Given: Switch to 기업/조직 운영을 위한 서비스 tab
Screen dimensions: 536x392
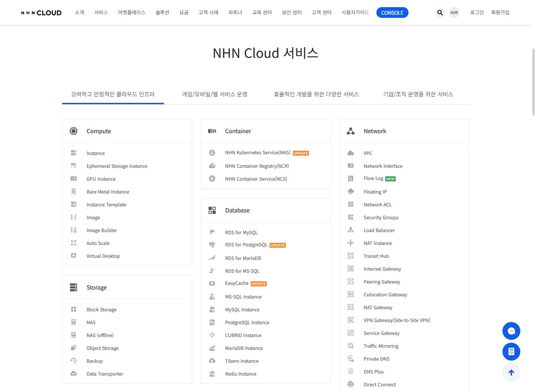Looking at the screenshot, I should [x=418, y=94].
